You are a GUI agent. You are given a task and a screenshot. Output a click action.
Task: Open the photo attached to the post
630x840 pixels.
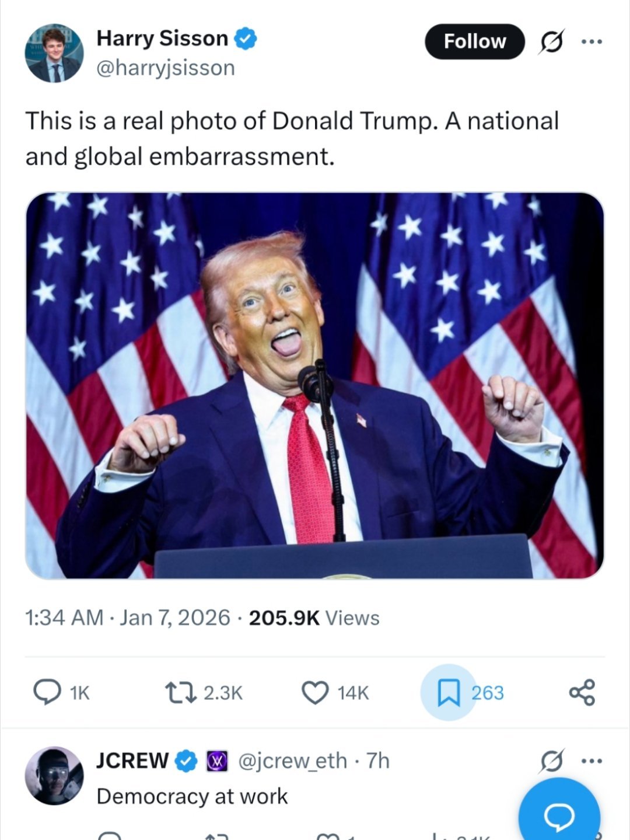[315, 385]
